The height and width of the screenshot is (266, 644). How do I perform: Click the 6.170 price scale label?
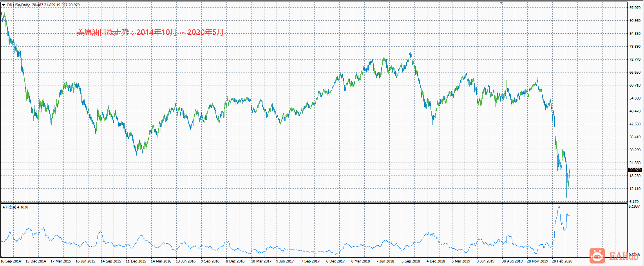(x=633, y=201)
